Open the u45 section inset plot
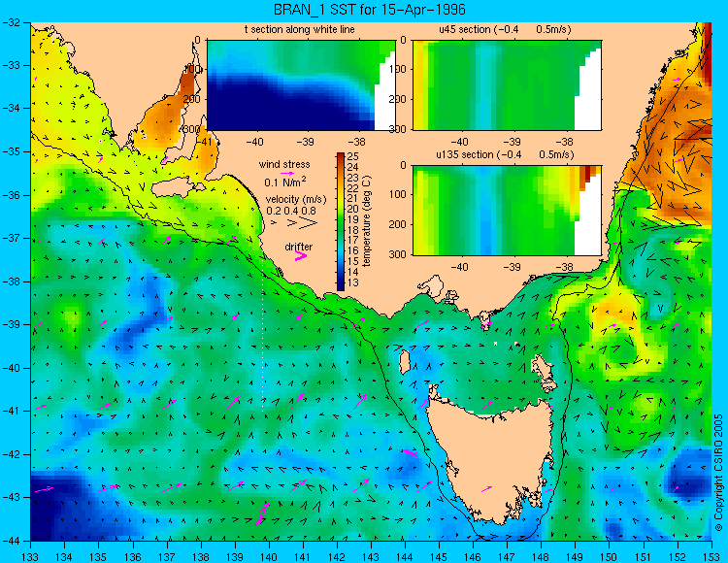The width and height of the screenshot is (728, 563). 507,85
